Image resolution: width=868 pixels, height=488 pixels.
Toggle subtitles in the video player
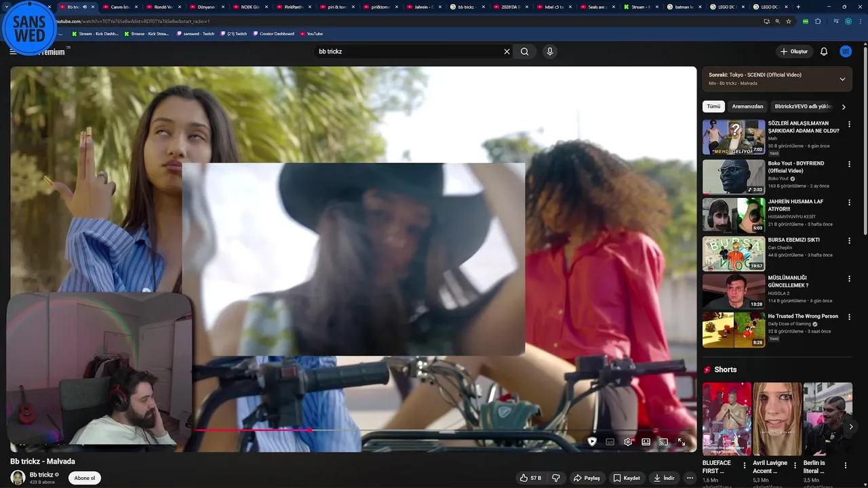click(610, 442)
